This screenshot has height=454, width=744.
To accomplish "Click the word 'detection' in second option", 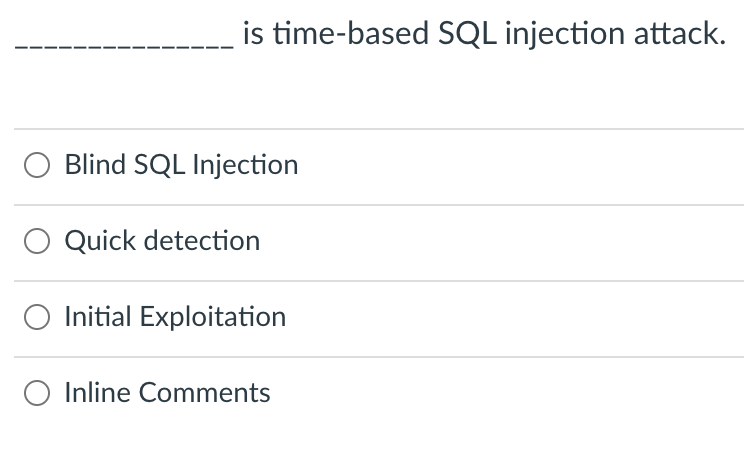I will click(202, 241).
